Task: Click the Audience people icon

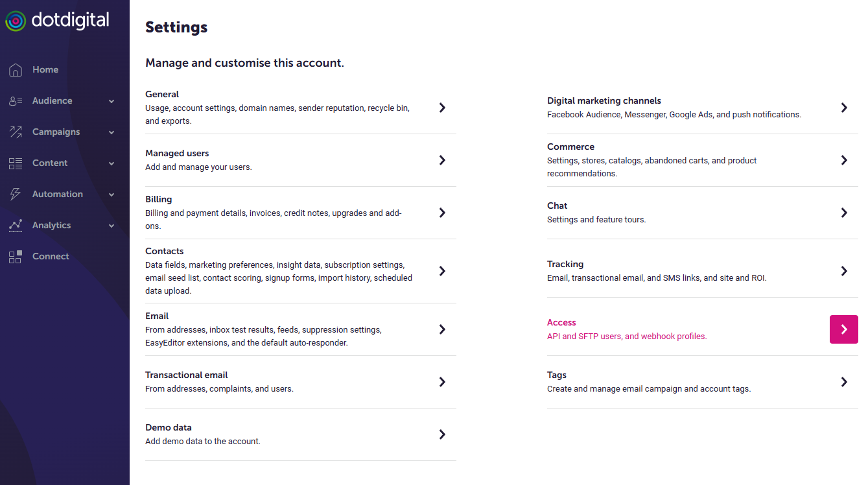Action: point(16,101)
